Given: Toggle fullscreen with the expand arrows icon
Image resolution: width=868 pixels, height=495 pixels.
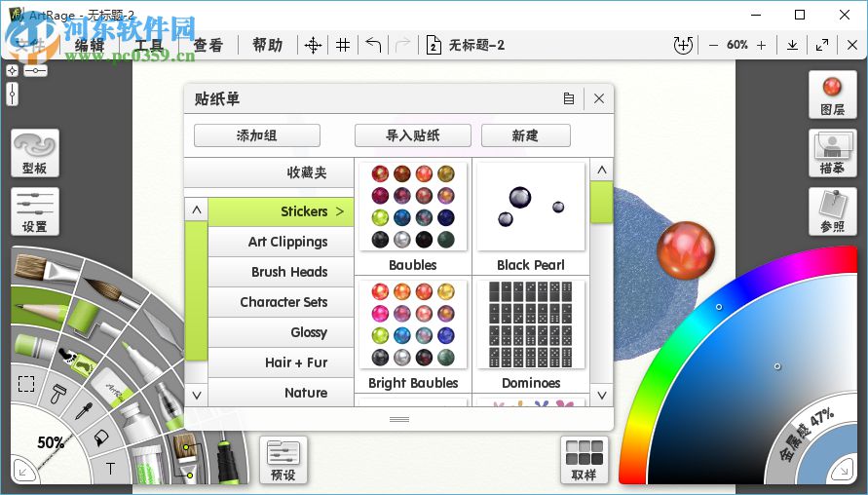Looking at the screenshot, I should pos(822,46).
